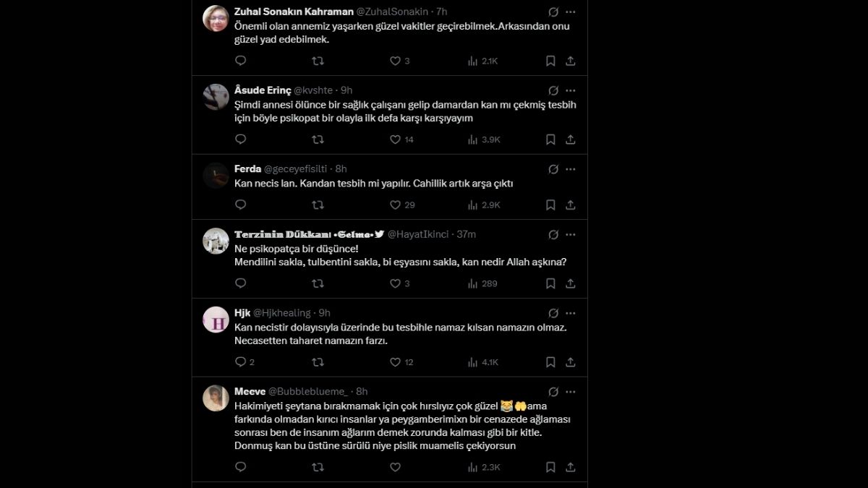The width and height of the screenshot is (868, 488).
Task: Open @ZuhalSonakin profile handle
Action: 393,12
